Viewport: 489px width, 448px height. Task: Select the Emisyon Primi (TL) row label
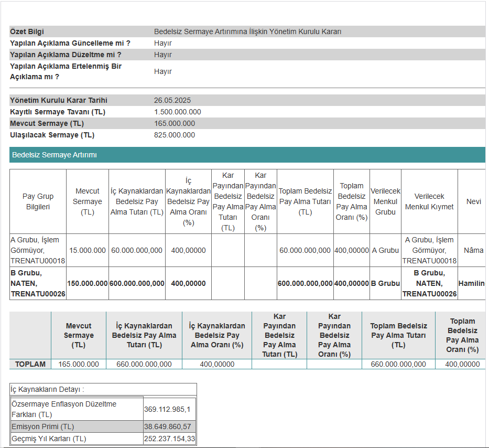(43, 426)
